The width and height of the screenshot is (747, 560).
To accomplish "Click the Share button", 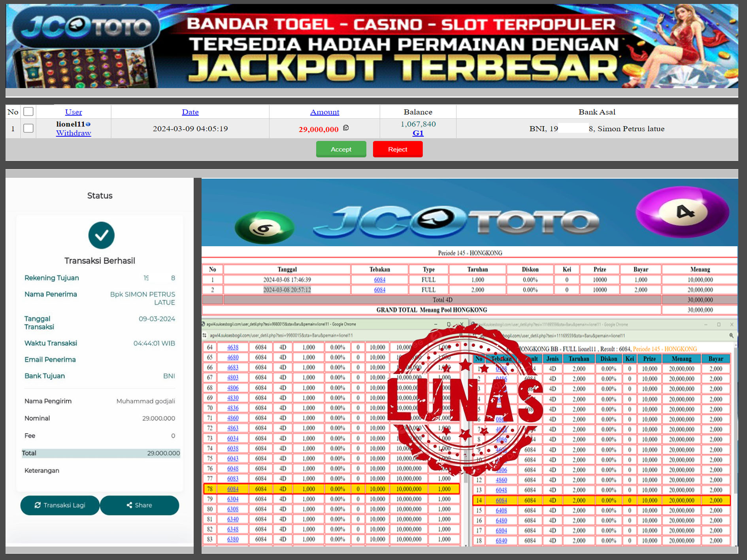I will [x=140, y=505].
